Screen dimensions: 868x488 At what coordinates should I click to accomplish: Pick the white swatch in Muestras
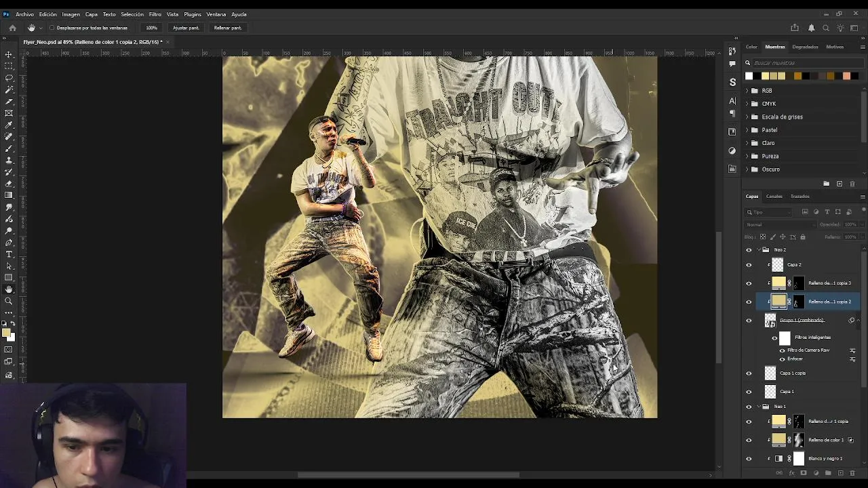[x=749, y=76]
